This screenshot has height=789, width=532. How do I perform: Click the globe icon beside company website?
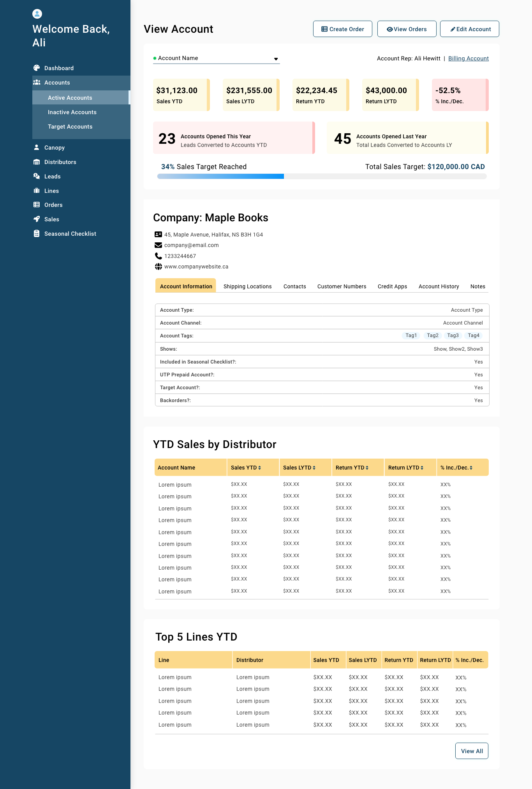(158, 267)
